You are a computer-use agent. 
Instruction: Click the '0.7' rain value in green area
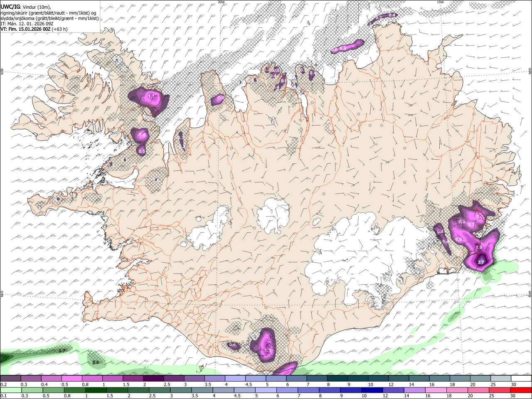[x=62, y=351]
